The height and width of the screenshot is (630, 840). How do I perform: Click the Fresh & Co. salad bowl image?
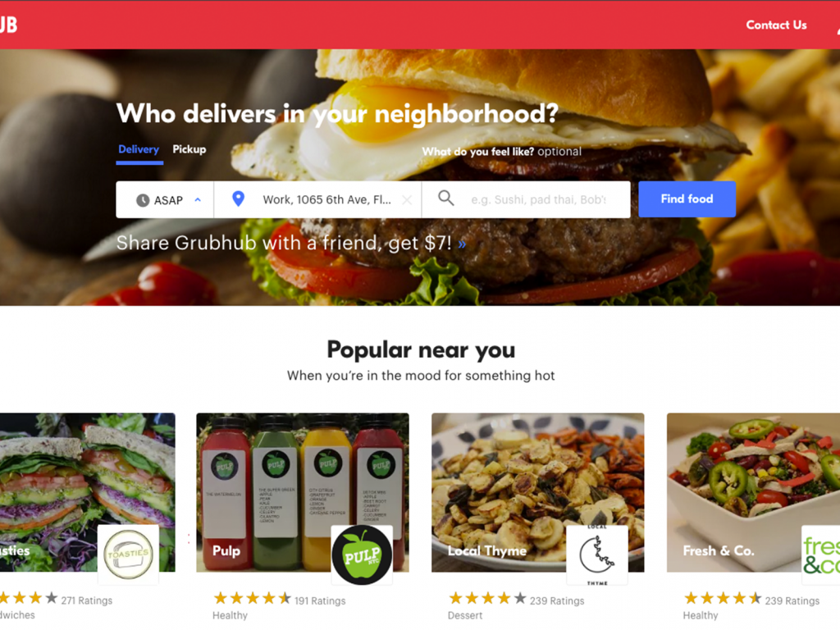753,492
